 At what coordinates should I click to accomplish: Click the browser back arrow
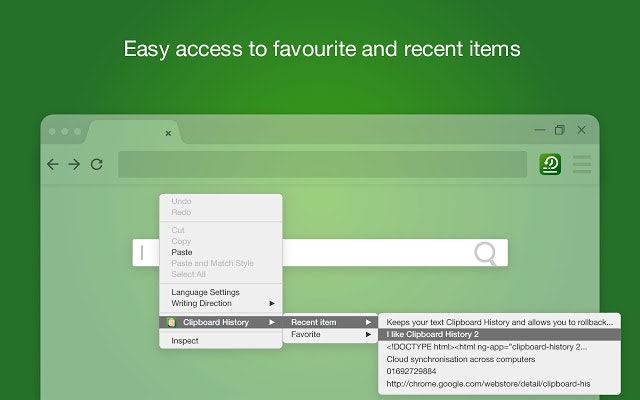53,164
